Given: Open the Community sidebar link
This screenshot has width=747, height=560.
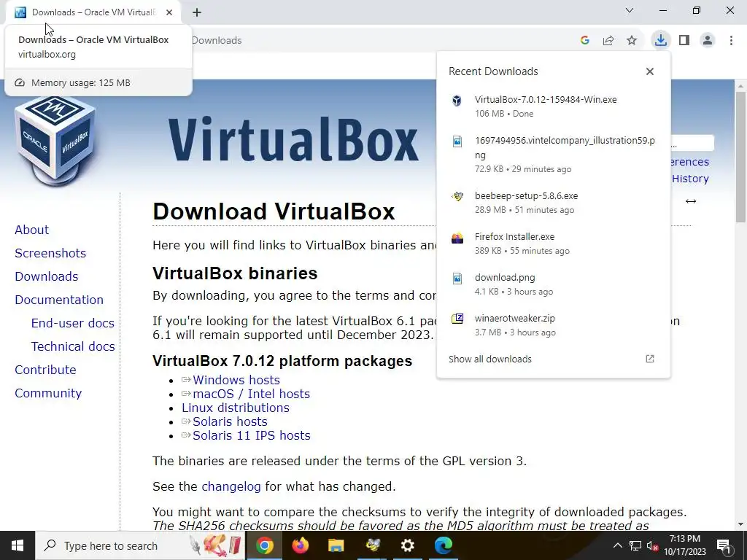Looking at the screenshot, I should point(48,393).
